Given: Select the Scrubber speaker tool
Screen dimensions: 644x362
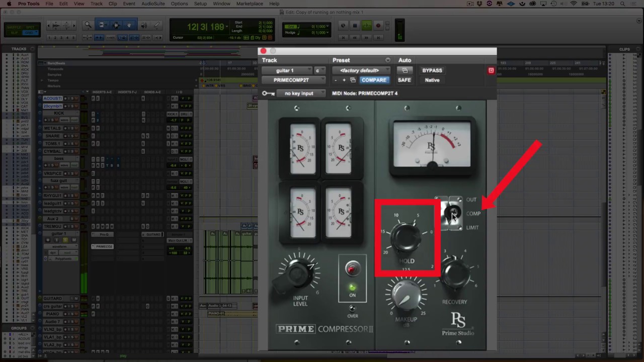Looking at the screenshot, I should (143, 25).
